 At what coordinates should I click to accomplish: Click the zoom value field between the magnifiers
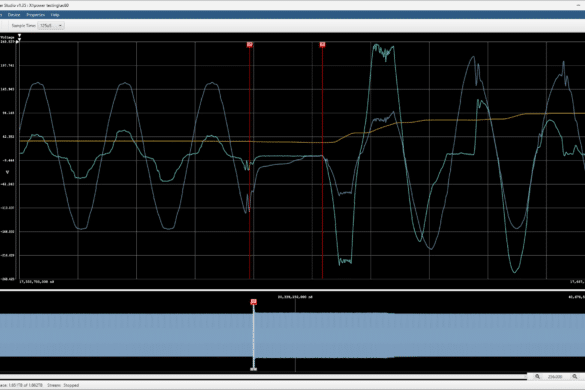tap(555, 377)
